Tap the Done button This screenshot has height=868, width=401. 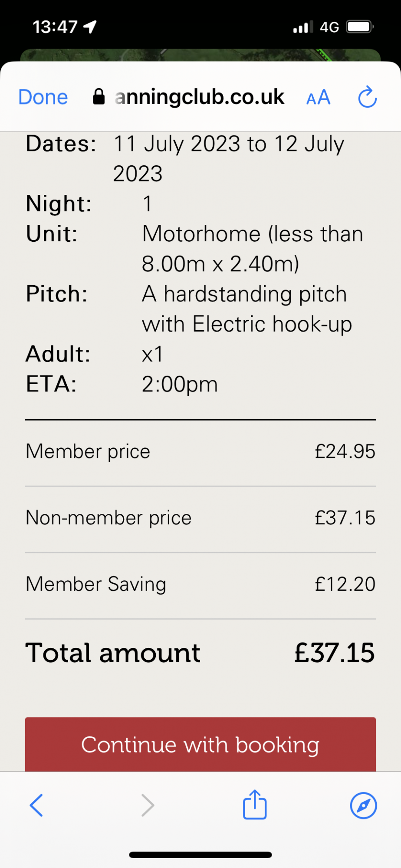point(43,97)
